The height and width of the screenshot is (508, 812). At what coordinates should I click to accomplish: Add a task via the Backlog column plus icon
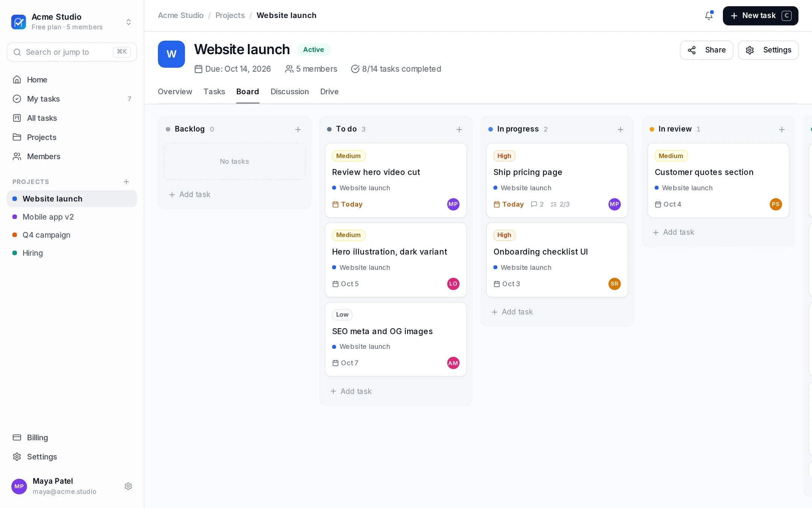[298, 129]
